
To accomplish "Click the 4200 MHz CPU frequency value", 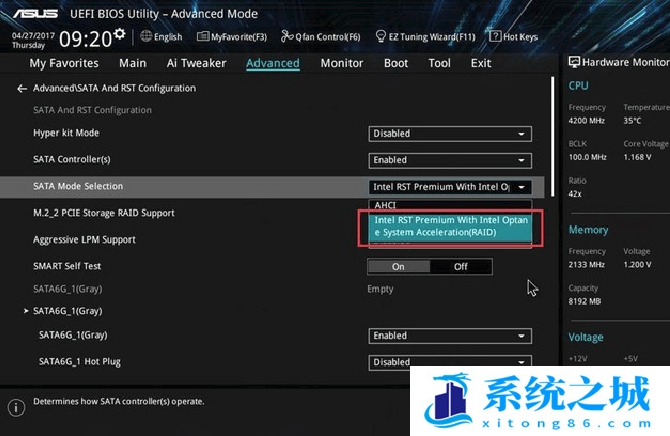I will tap(586, 121).
